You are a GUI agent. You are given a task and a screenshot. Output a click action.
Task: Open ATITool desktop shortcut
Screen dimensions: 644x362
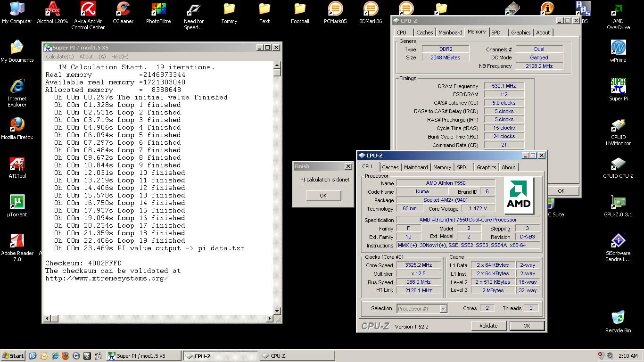coord(17,167)
